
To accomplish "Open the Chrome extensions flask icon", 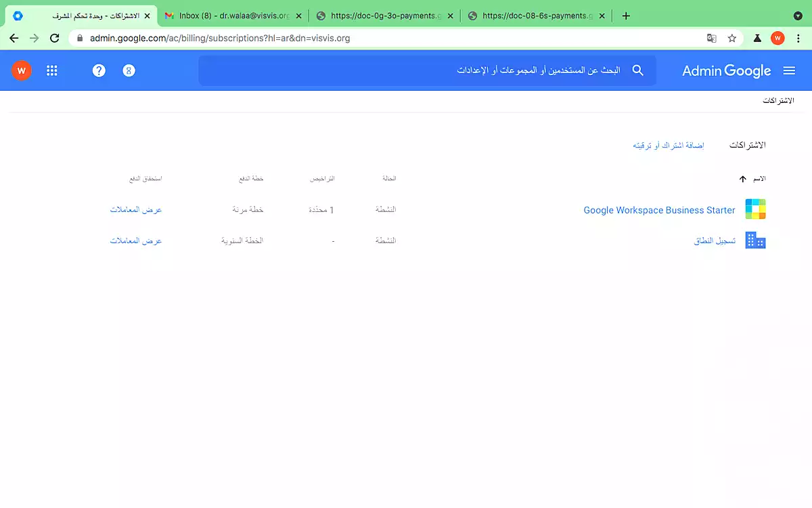I will coord(758,38).
